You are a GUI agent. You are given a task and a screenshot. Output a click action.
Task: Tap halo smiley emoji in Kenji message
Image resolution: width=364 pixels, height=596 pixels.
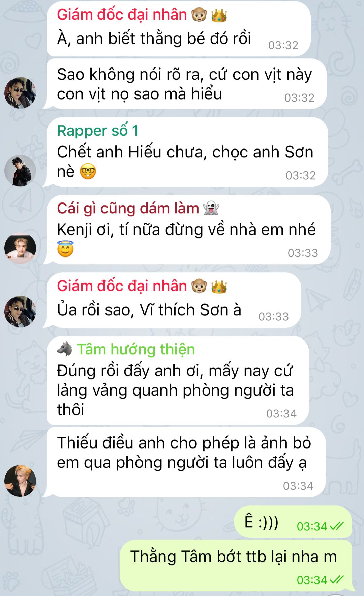click(65, 249)
